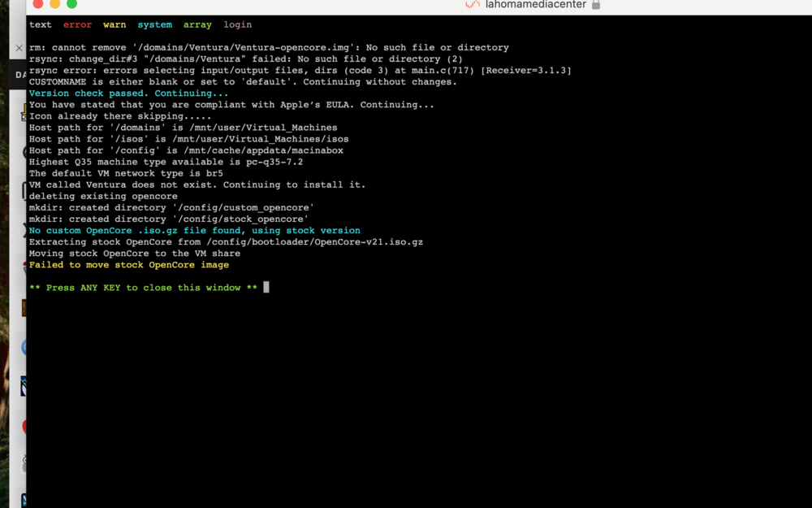Click the terminal cursor block after the prompt
Image resolution: width=812 pixels, height=508 pixels.
[266, 287]
